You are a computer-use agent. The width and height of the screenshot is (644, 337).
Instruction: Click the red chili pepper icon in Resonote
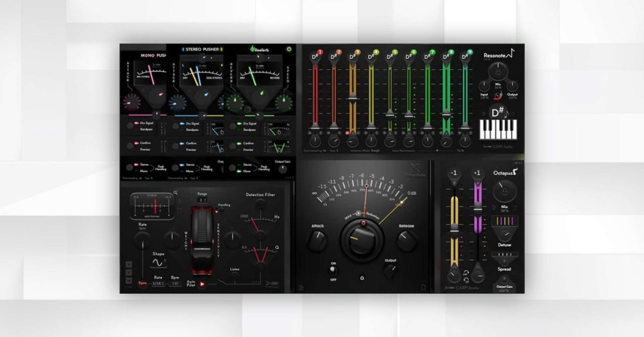pos(498,96)
